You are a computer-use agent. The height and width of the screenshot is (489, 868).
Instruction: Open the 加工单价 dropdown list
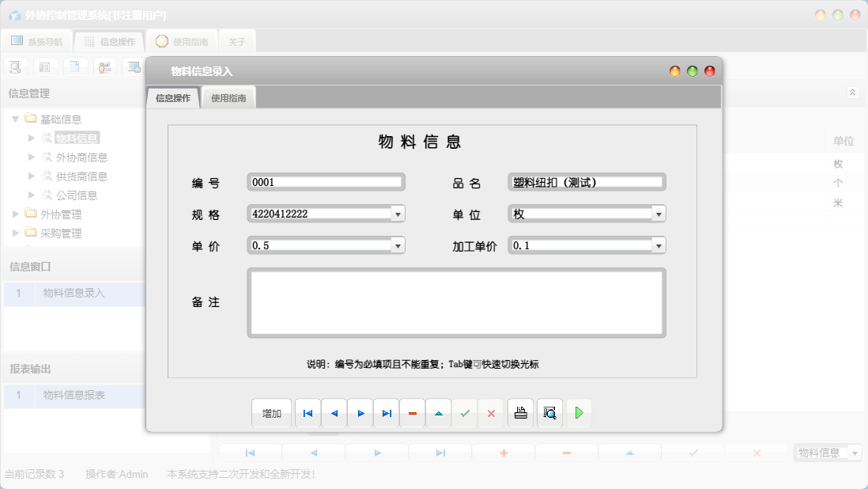[x=658, y=244]
